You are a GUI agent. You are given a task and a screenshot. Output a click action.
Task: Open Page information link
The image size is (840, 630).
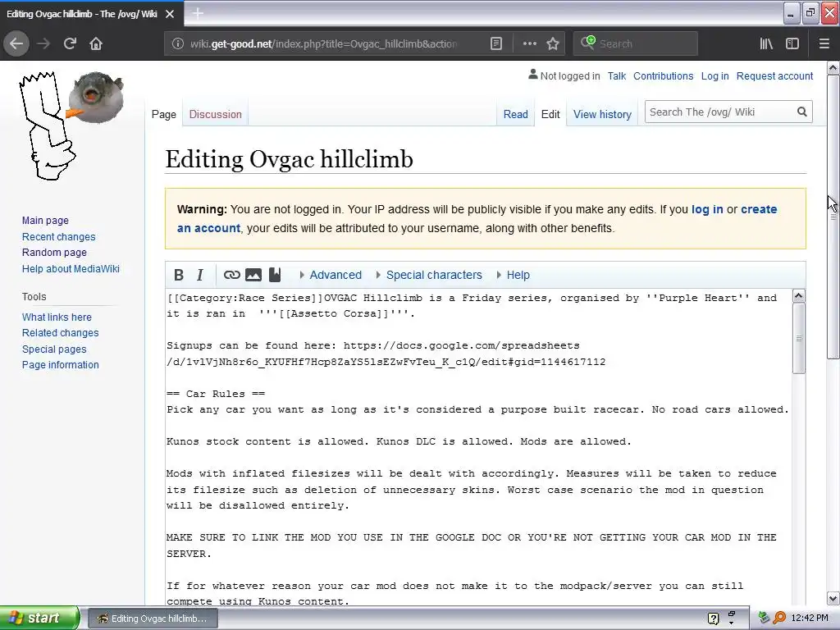pyautogui.click(x=61, y=365)
